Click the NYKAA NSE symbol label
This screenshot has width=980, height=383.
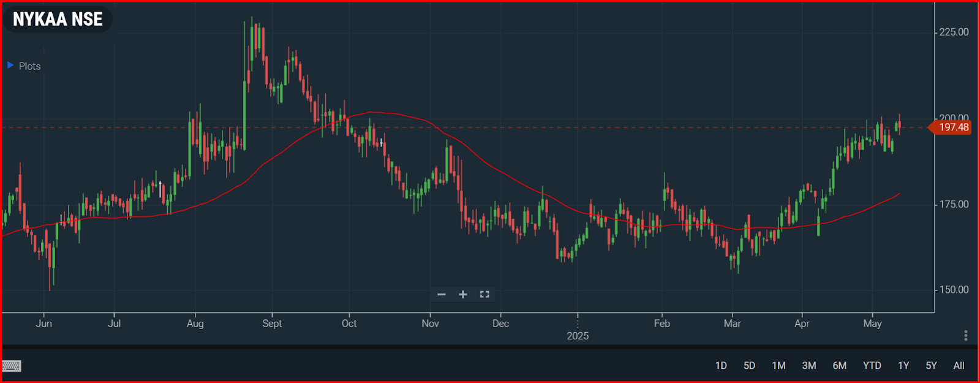click(x=58, y=19)
